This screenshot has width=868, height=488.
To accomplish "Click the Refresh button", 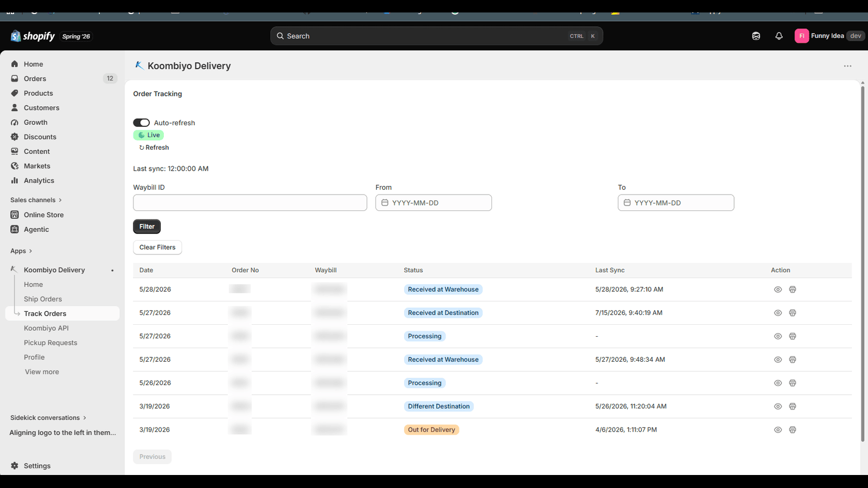I will (x=154, y=147).
